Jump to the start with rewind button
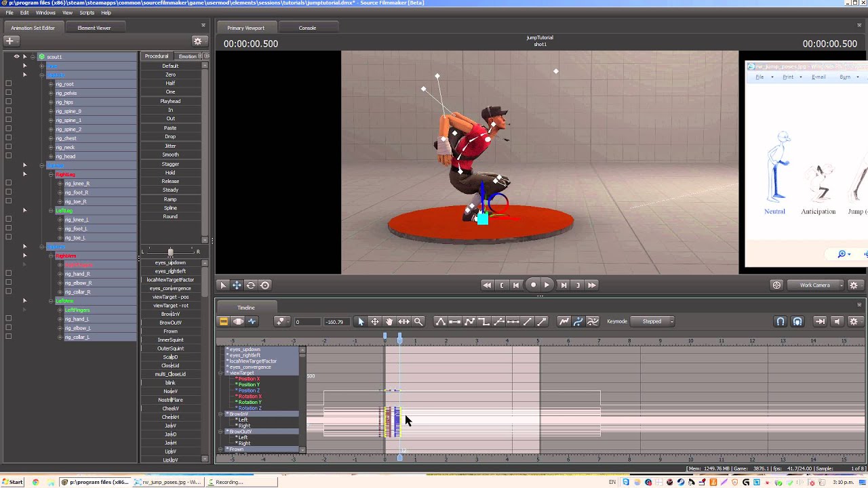Viewport: 868px width, 488px height. click(x=487, y=285)
